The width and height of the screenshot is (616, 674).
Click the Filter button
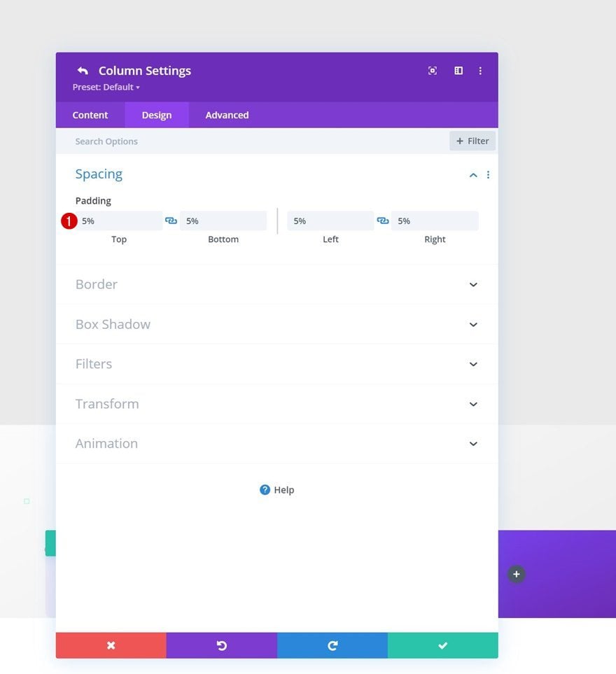point(472,141)
